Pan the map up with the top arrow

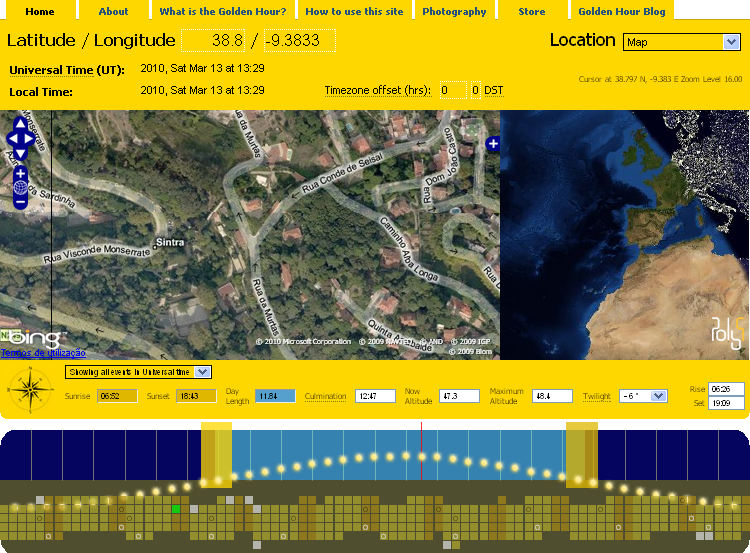click(x=20, y=123)
